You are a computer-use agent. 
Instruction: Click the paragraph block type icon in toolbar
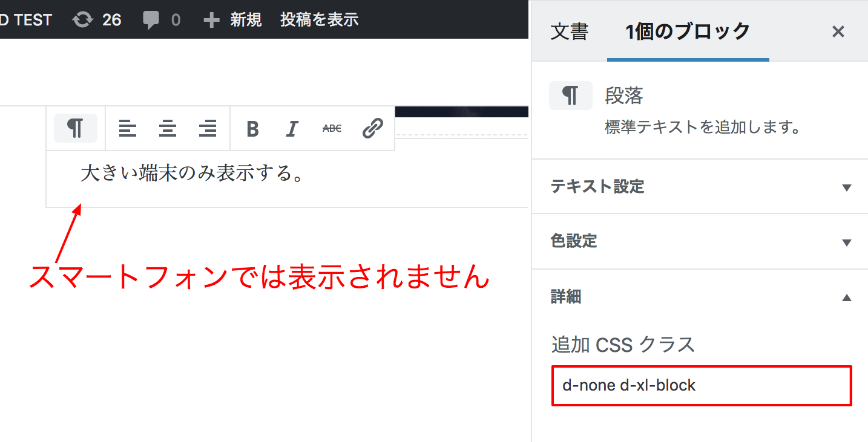pyautogui.click(x=76, y=128)
